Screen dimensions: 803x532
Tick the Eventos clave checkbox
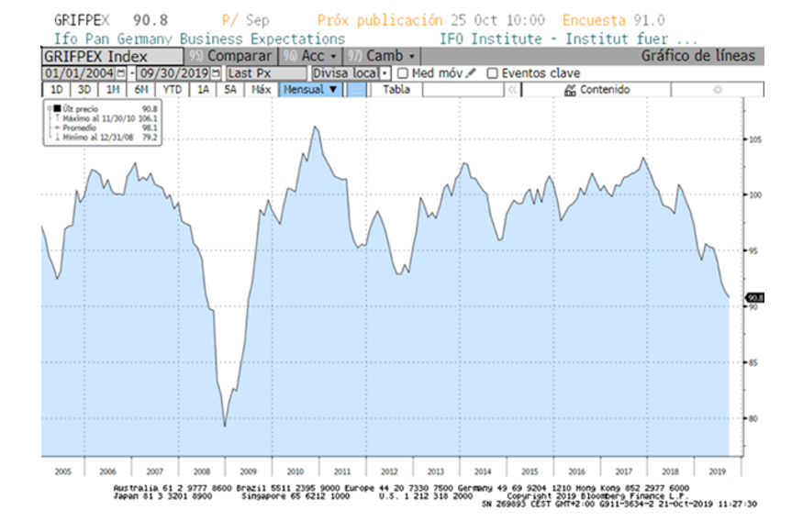492,73
